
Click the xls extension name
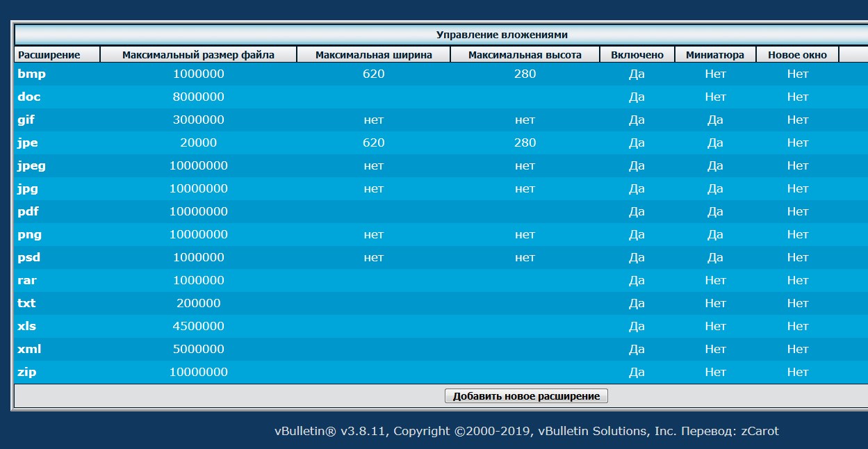tap(26, 326)
